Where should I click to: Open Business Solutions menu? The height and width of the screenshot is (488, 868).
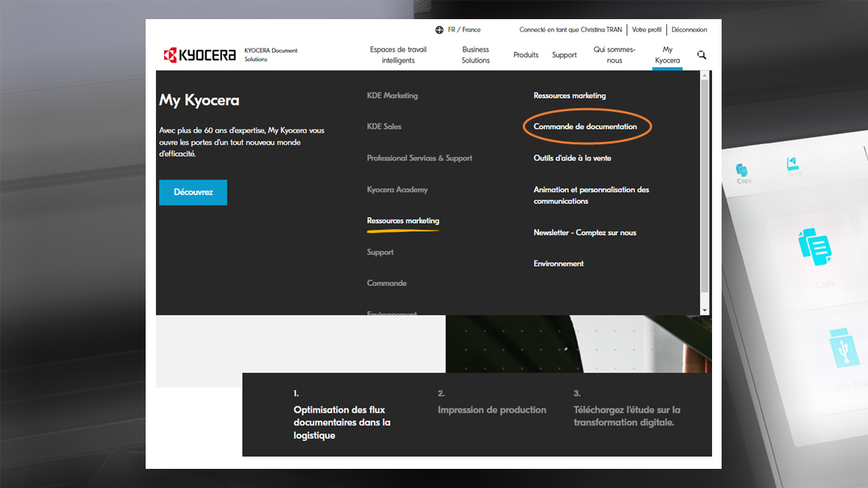click(475, 55)
